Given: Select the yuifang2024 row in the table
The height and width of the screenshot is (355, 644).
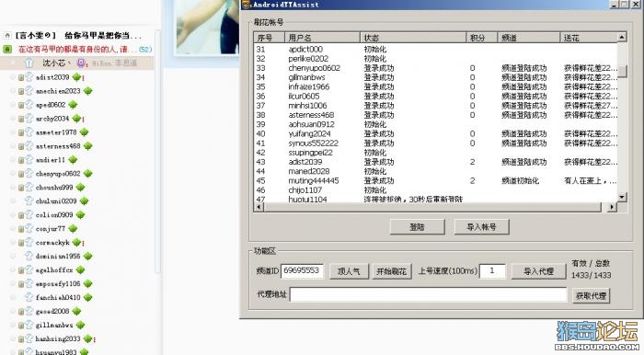Looking at the screenshot, I should click(x=435, y=133).
